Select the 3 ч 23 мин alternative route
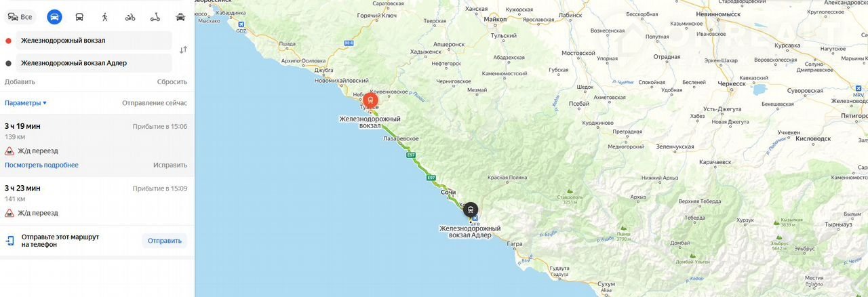The height and width of the screenshot is (297, 868). click(97, 200)
